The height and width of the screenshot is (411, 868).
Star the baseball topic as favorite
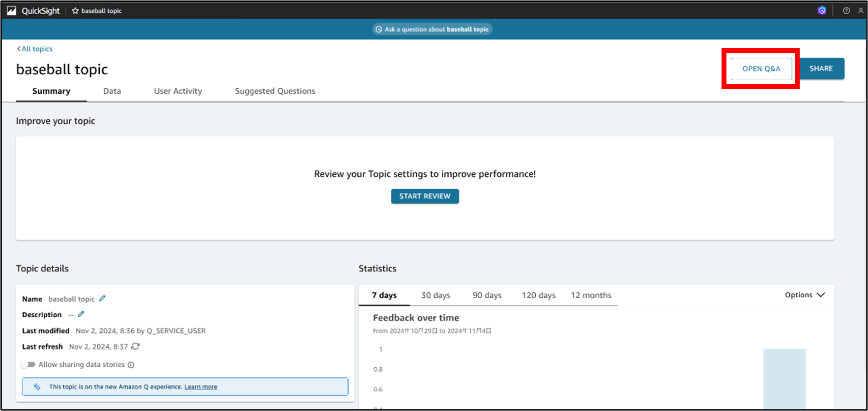(x=75, y=11)
